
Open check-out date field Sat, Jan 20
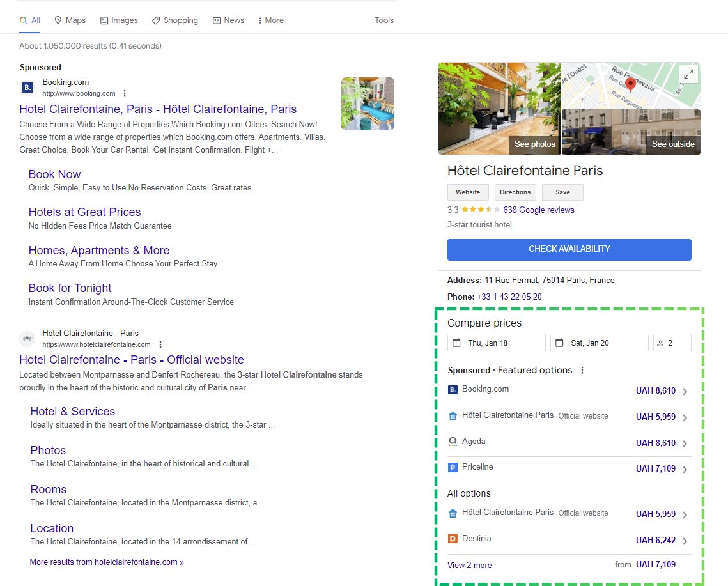[x=600, y=343]
